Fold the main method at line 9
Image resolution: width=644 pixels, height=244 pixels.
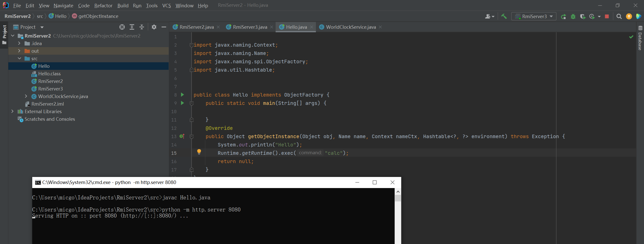coord(192,103)
